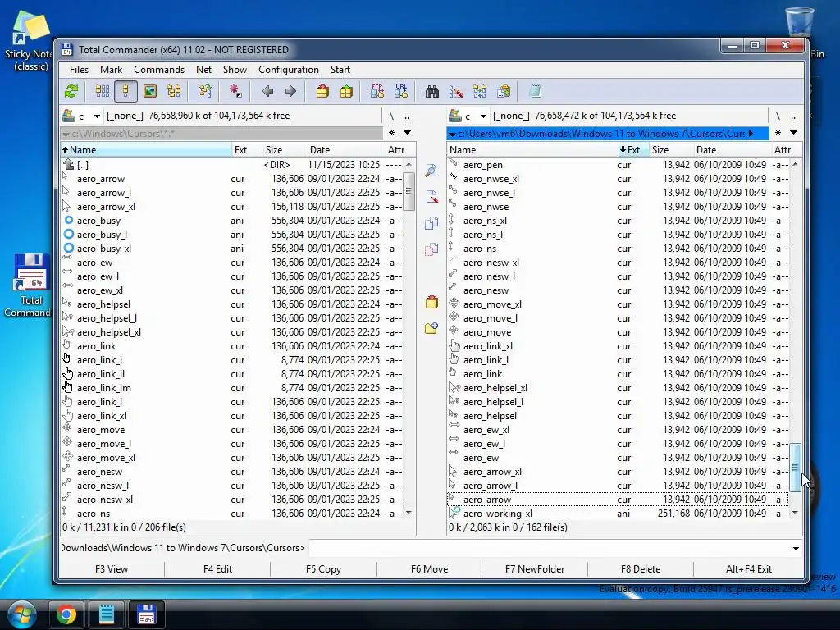Click the right panel vertical scrollbar thumb

pos(796,467)
